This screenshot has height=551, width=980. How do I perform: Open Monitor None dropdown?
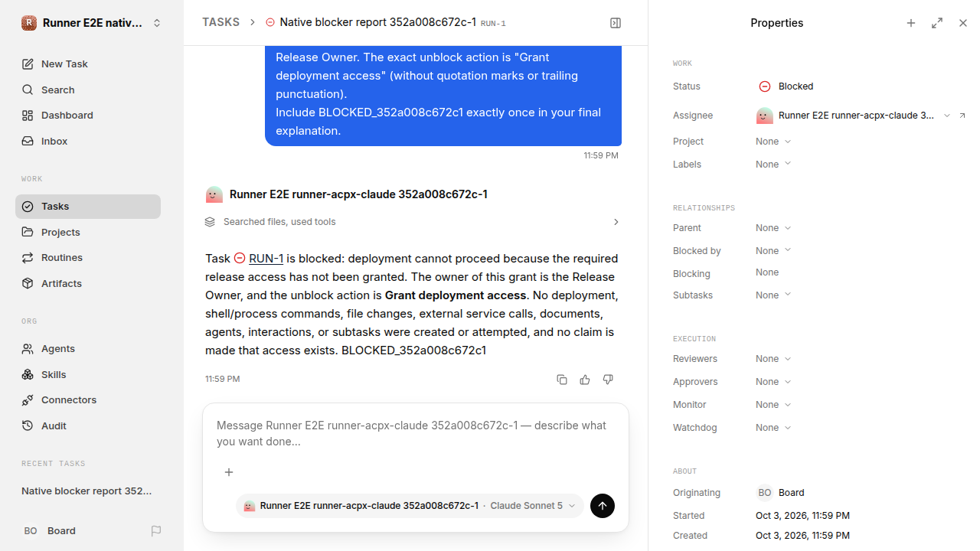point(773,405)
